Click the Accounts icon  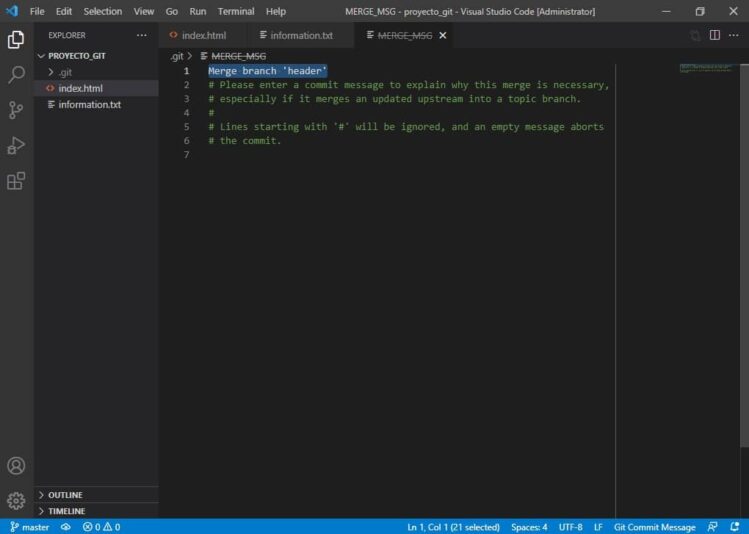tap(16, 466)
